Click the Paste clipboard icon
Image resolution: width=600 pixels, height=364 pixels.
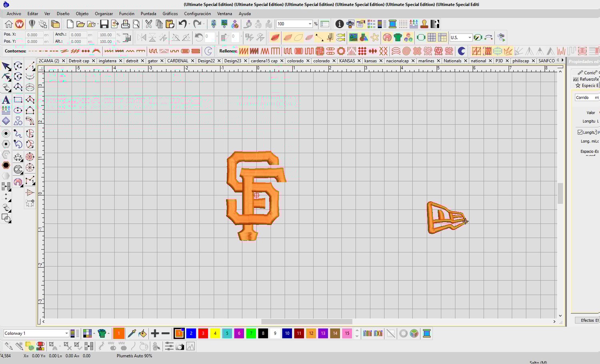(x=170, y=24)
